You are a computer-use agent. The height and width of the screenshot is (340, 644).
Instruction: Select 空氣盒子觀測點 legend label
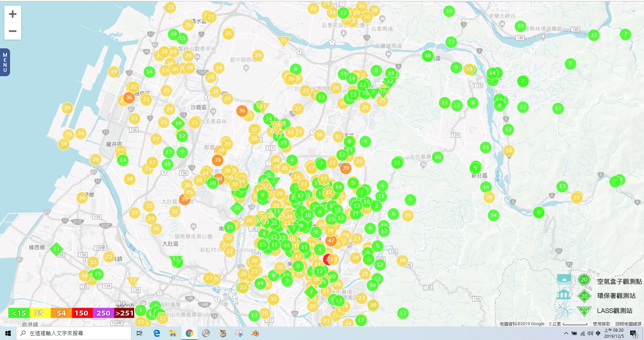pyautogui.click(x=620, y=281)
